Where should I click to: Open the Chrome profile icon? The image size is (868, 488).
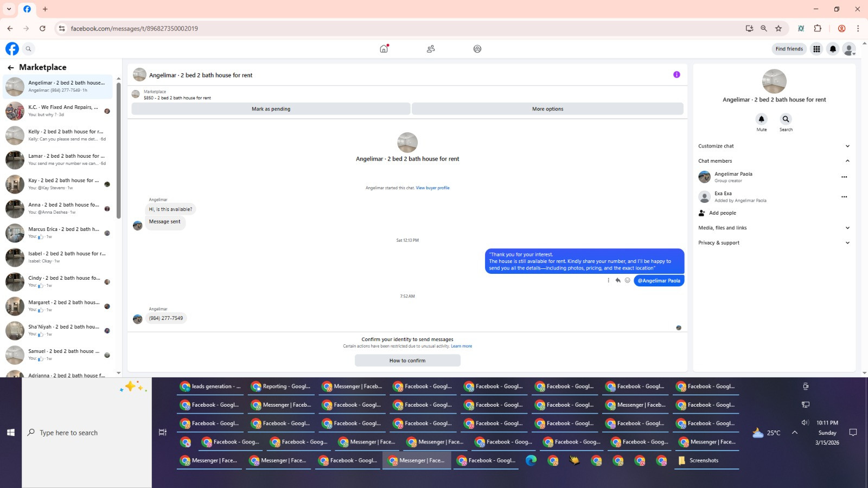(x=842, y=28)
